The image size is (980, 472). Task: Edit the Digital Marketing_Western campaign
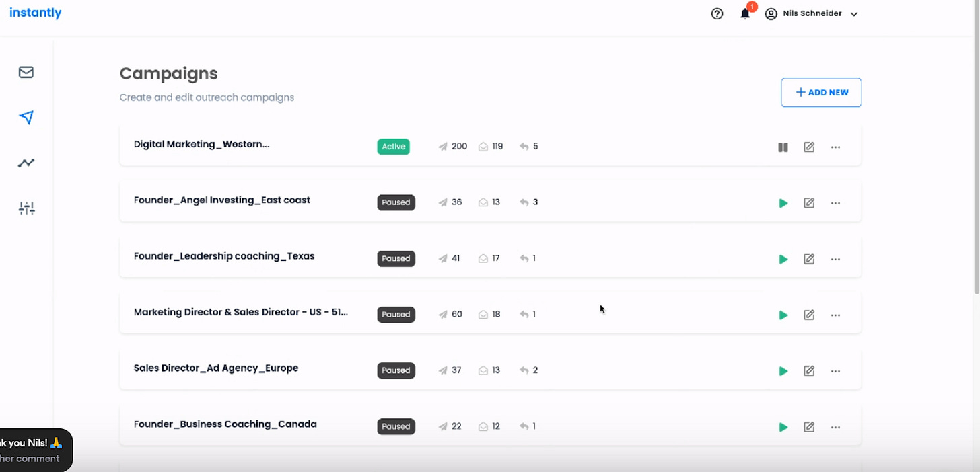pyautogui.click(x=809, y=147)
